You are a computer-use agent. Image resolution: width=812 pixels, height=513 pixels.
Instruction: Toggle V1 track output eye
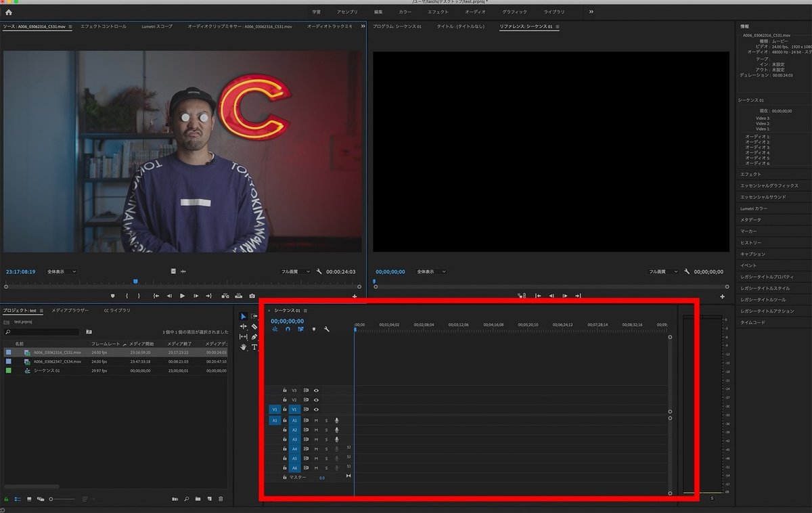point(316,409)
